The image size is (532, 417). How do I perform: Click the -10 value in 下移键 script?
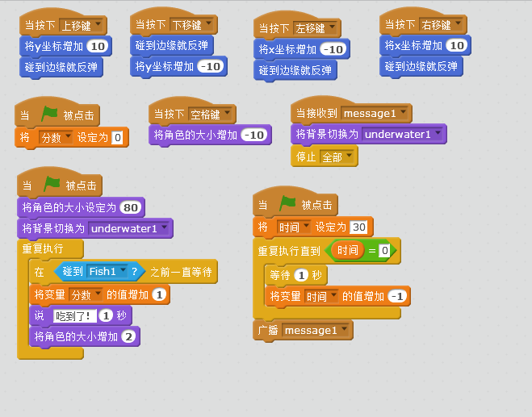click(211, 66)
